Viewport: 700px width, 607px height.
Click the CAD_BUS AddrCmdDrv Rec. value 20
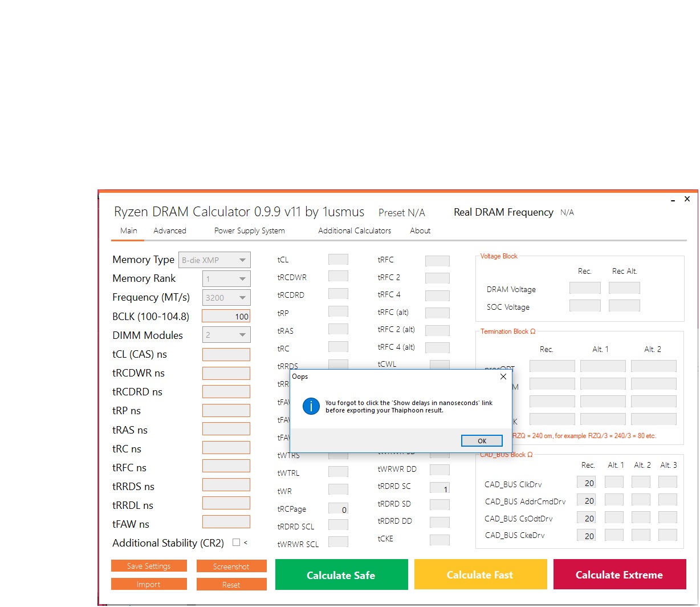pyautogui.click(x=587, y=500)
